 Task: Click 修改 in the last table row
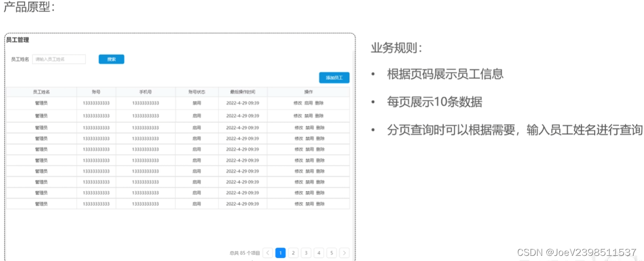pos(299,204)
